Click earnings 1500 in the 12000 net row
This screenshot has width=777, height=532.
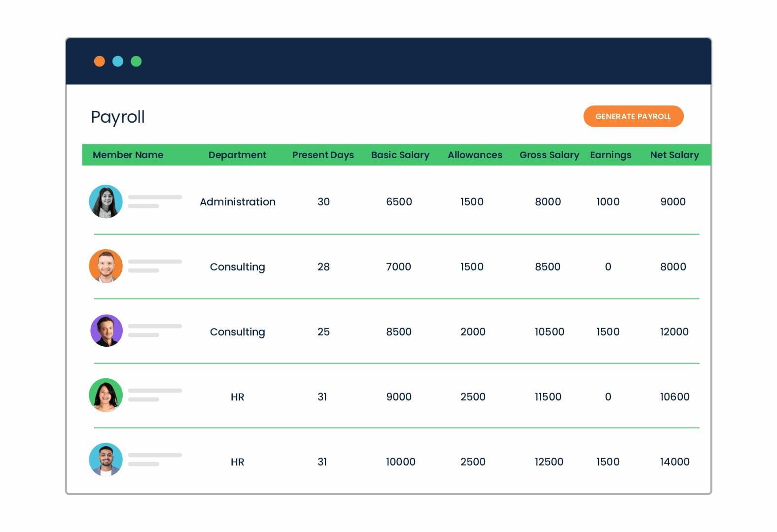608,332
